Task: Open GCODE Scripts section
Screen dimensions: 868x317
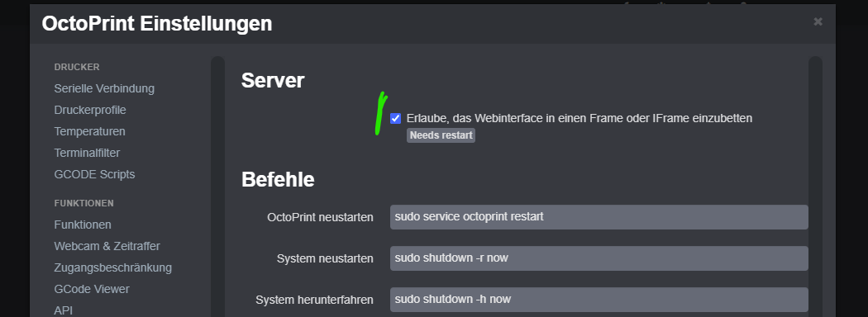Action: 95,174
